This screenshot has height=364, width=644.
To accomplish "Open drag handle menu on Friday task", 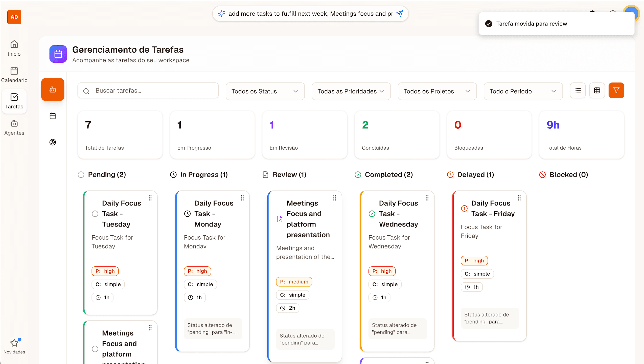I will click(x=519, y=198).
